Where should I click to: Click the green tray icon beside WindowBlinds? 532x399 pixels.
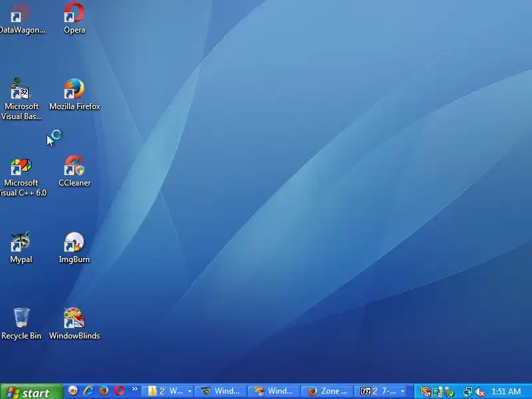click(x=438, y=392)
